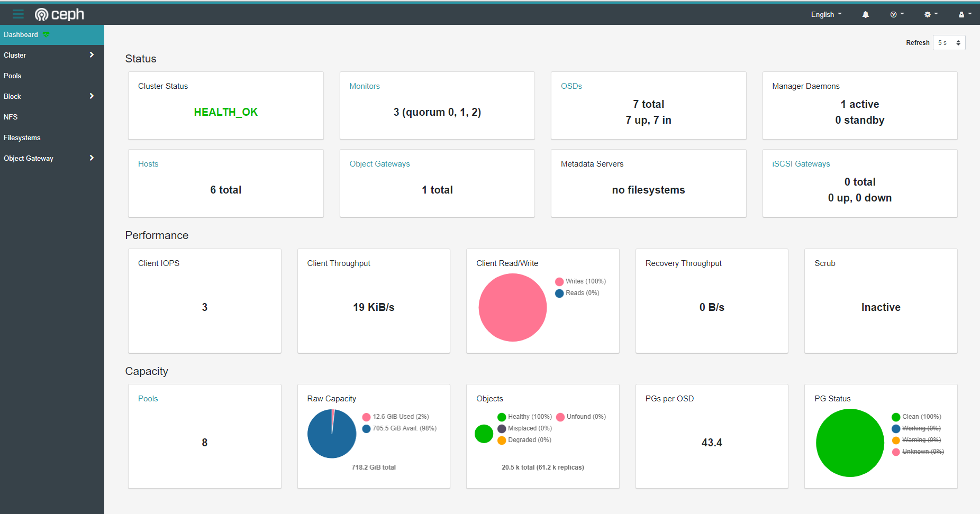This screenshot has height=514, width=980.
Task: Click the 1 active manager daemons text
Action: (x=860, y=104)
